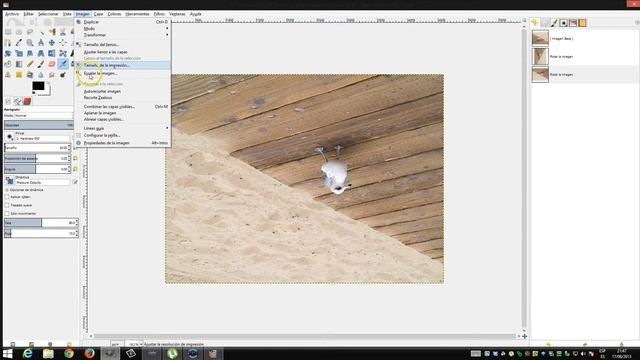Enable the Aplicar jitter checkbox
The image size is (640, 360).
(7, 197)
